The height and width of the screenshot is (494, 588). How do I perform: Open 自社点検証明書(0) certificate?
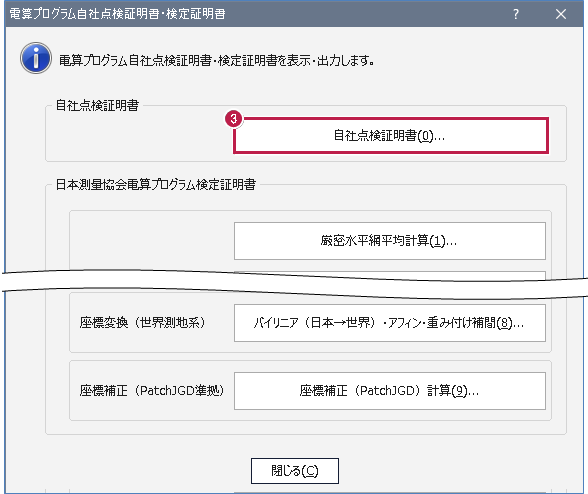tap(390, 135)
